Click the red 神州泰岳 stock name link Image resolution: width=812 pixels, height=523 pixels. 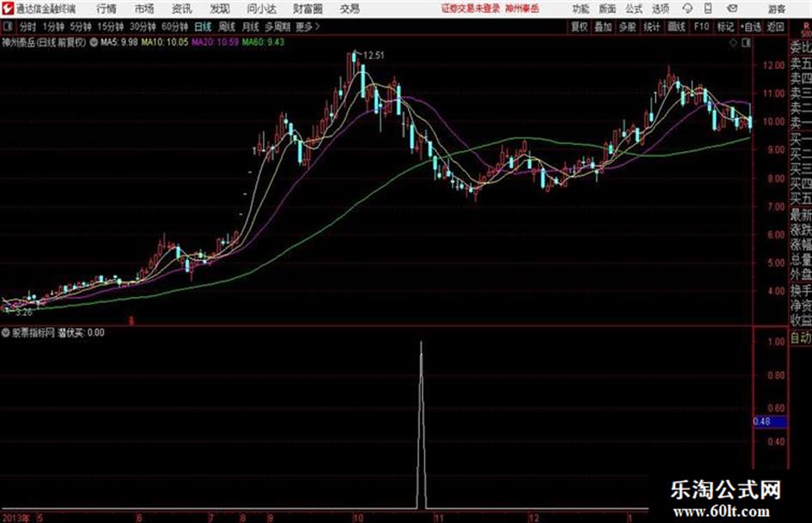(x=522, y=9)
